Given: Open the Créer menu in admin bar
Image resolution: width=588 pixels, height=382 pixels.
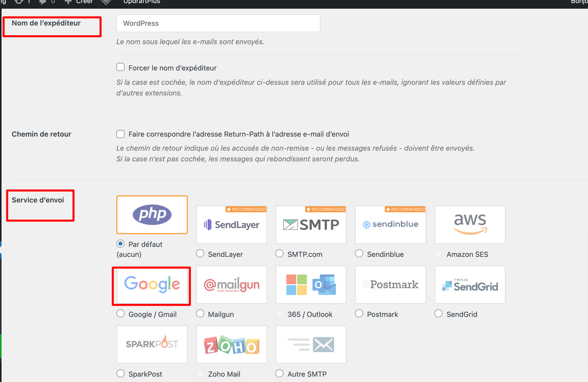Looking at the screenshot, I should (78, 2).
